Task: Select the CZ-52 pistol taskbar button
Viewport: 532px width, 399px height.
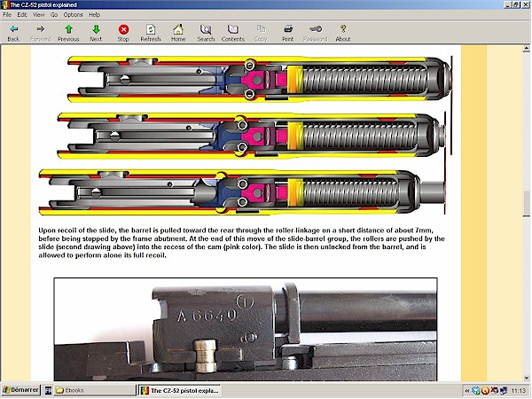Action: click(x=179, y=390)
